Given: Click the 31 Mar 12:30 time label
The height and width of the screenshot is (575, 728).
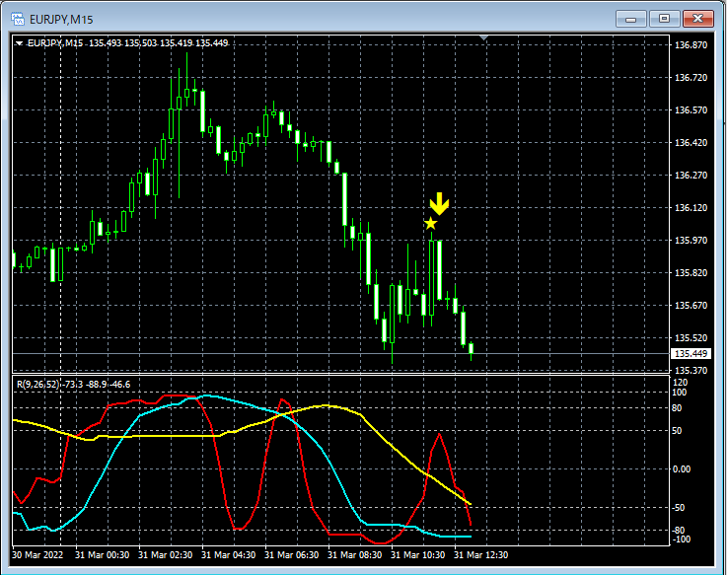Looking at the screenshot, I should tap(481, 555).
